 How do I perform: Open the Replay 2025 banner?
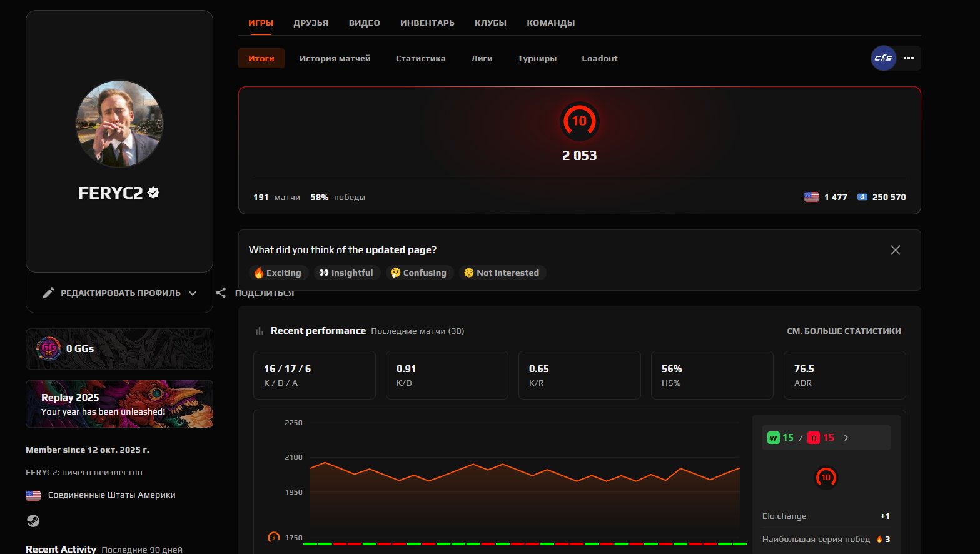[x=119, y=404]
